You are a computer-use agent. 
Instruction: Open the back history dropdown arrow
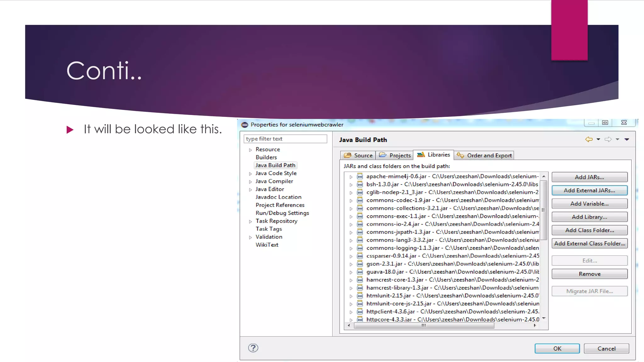coord(598,139)
